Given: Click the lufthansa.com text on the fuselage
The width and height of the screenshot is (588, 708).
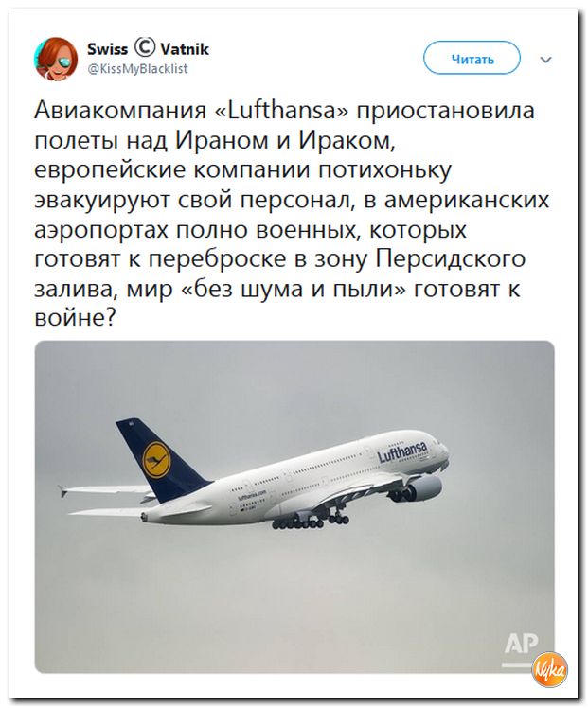Looking at the screenshot, I should (253, 494).
